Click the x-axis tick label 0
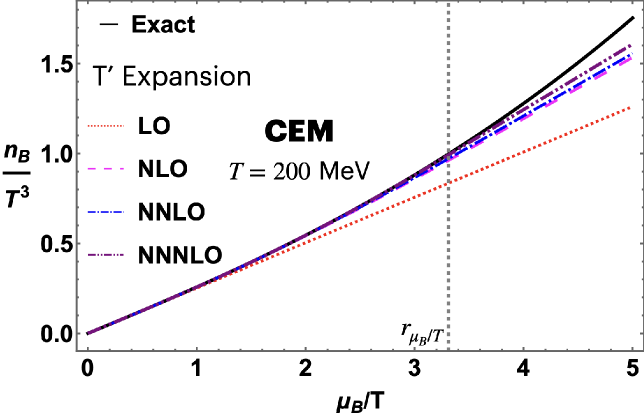This screenshot has width=644, height=413. pyautogui.click(x=87, y=368)
